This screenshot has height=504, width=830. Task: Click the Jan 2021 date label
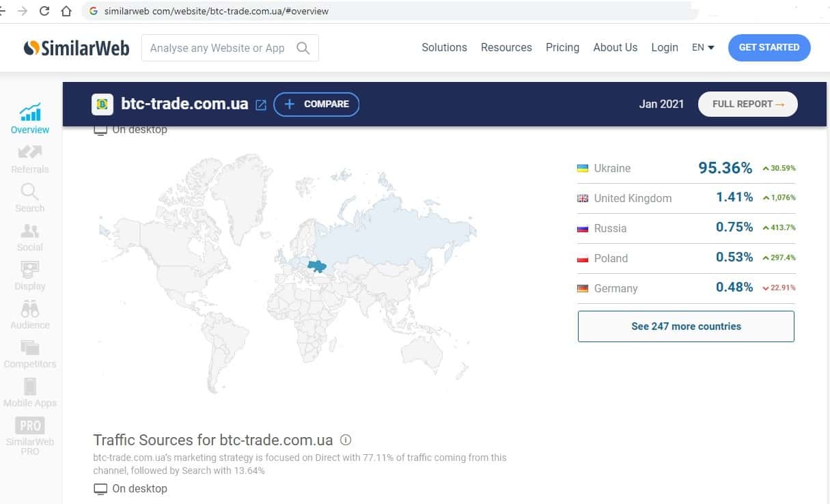coord(661,104)
